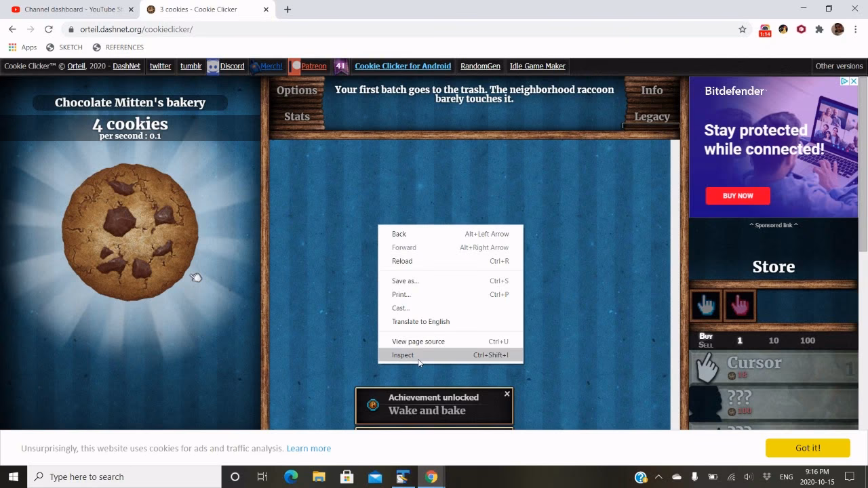
Task: Buy the blue cursor upgrade in Store
Action: (706, 306)
